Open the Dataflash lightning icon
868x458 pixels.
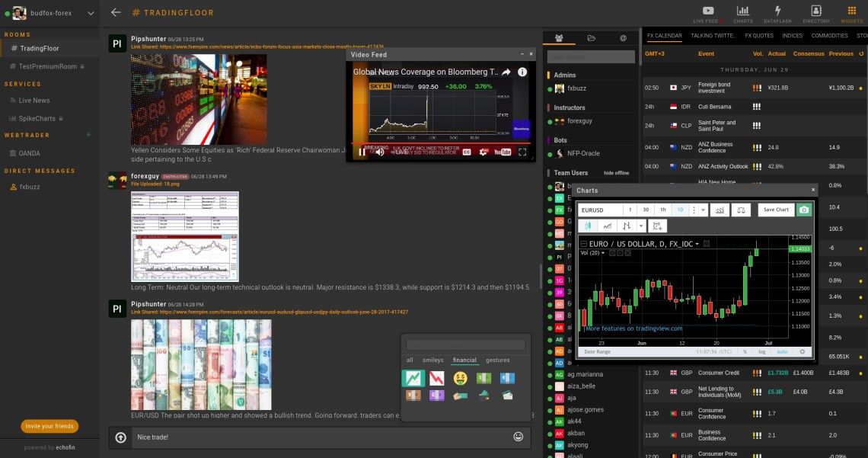pos(777,14)
